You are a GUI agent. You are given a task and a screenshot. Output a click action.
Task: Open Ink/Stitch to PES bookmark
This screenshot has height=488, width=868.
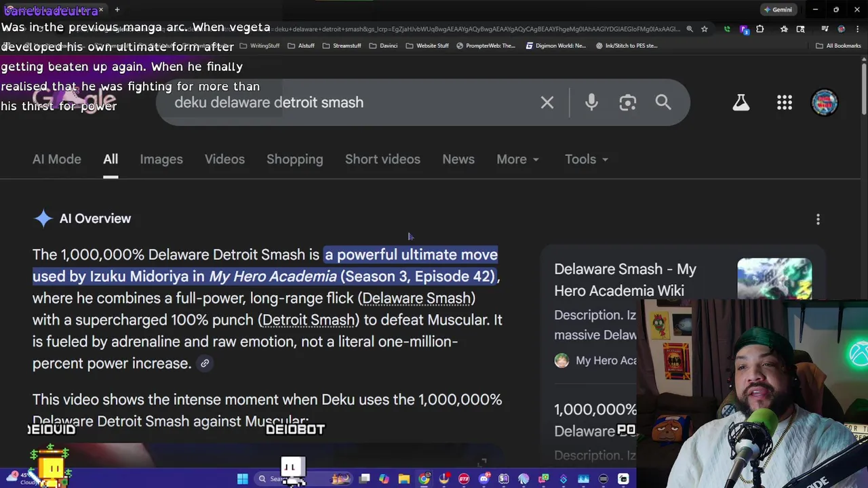click(x=627, y=45)
